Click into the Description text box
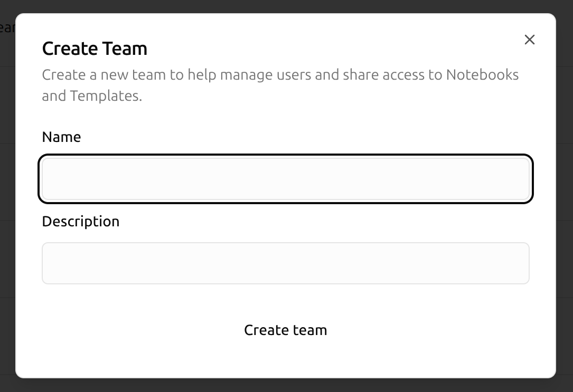Image resolution: width=573 pixels, height=392 pixels. [x=285, y=263]
